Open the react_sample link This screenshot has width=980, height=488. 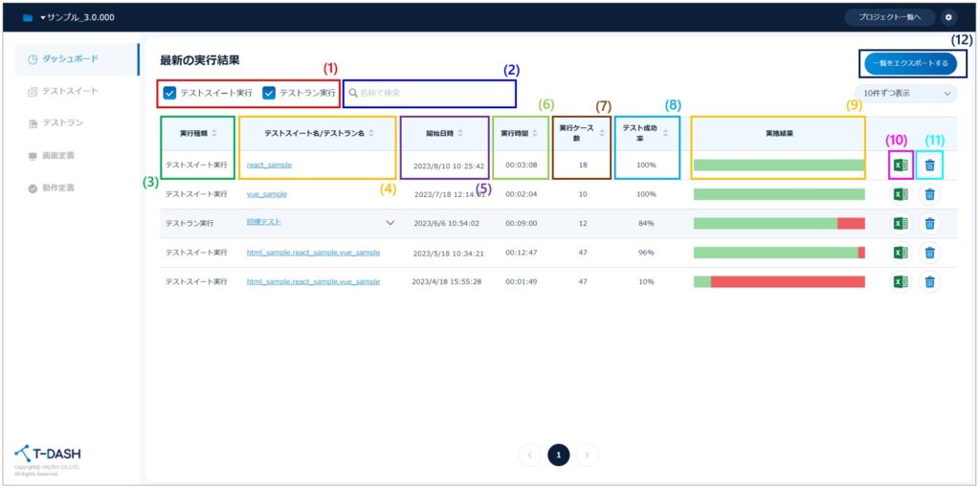click(269, 166)
